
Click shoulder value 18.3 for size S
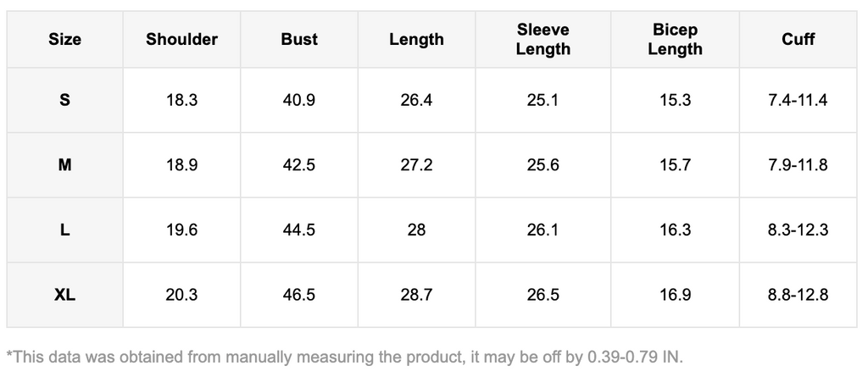(181, 100)
